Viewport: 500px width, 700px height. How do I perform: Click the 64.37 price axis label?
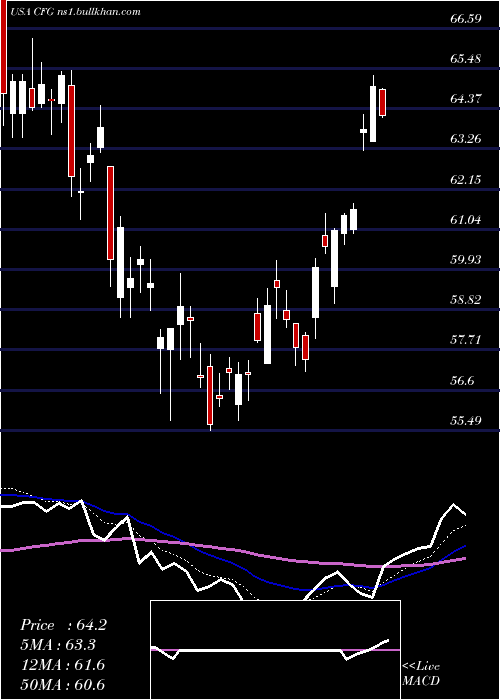pyautogui.click(x=466, y=99)
